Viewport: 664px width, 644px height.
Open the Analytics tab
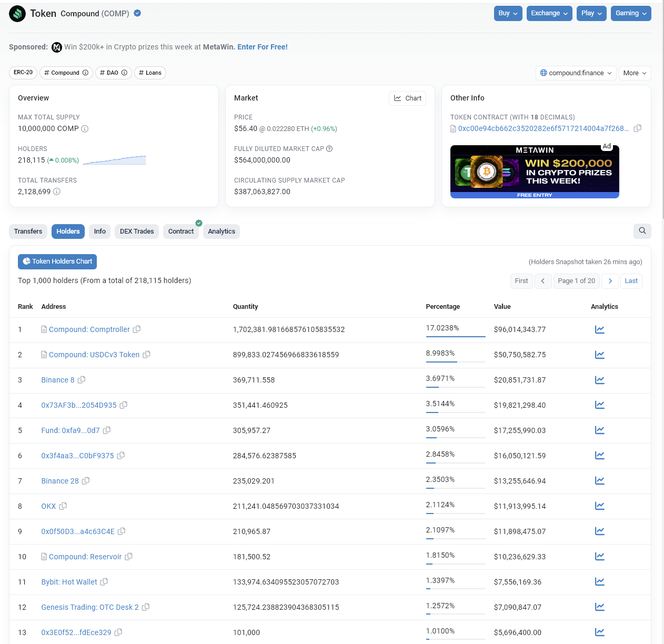point(222,232)
